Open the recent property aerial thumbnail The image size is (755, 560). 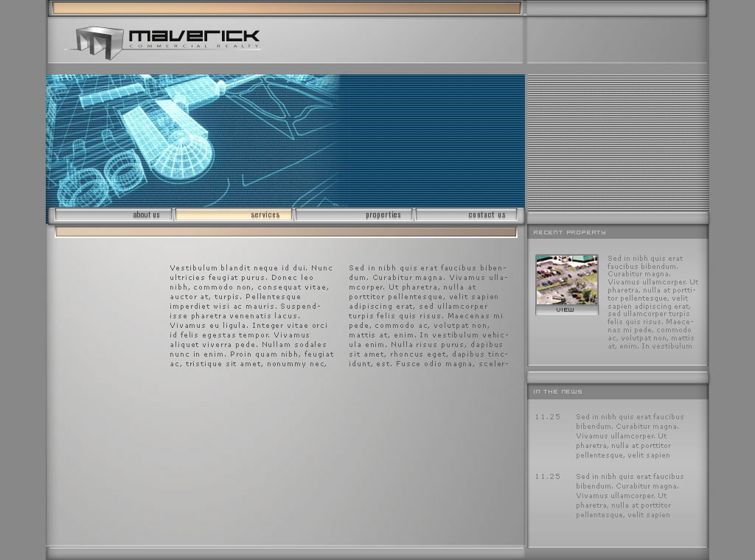tap(566, 280)
